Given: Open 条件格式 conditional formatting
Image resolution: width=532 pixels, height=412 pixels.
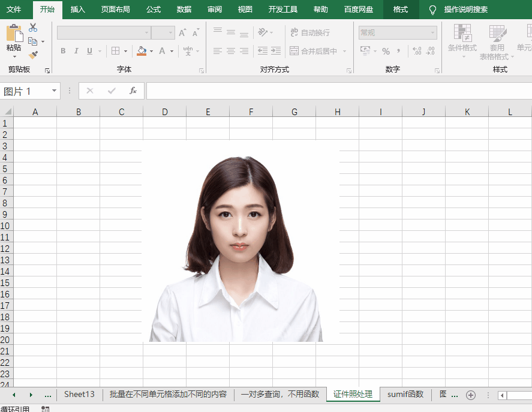Looking at the screenshot, I should click(x=462, y=41).
